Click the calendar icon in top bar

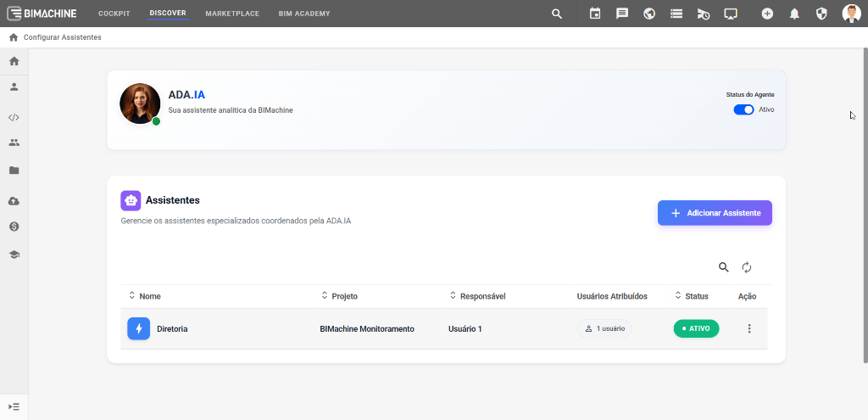tap(595, 14)
